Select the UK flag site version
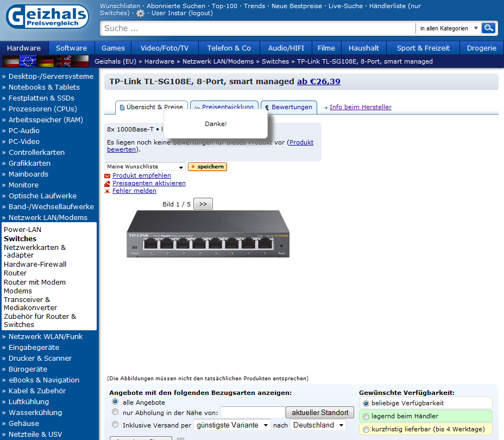Image resolution: width=504 pixels, height=440 pixels. pos(62,61)
